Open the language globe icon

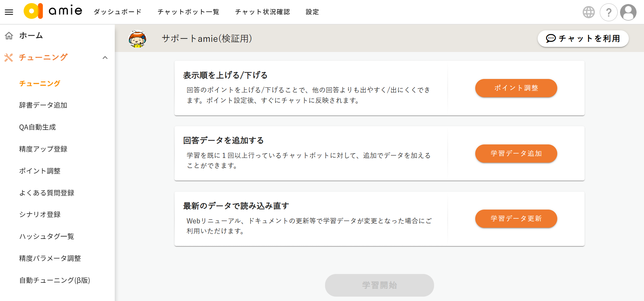(x=589, y=12)
